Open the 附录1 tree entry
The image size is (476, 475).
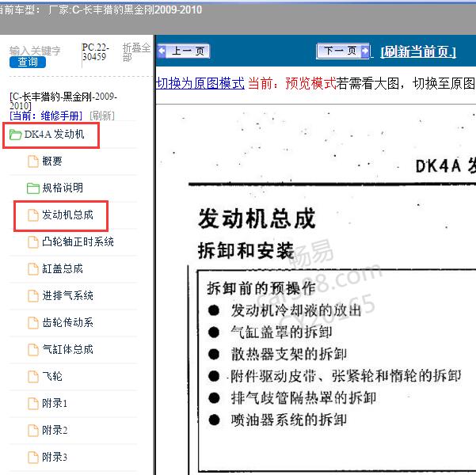[55, 403]
